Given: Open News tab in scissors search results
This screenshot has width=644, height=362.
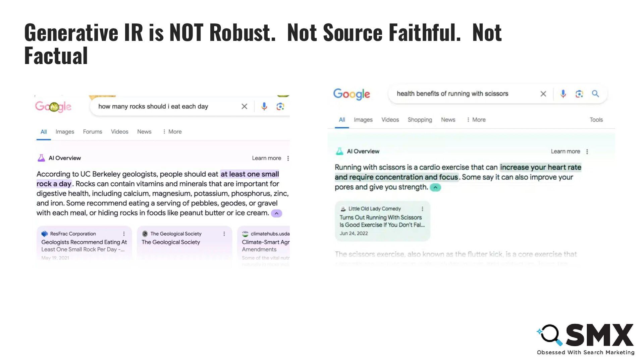Looking at the screenshot, I should pyautogui.click(x=448, y=120).
